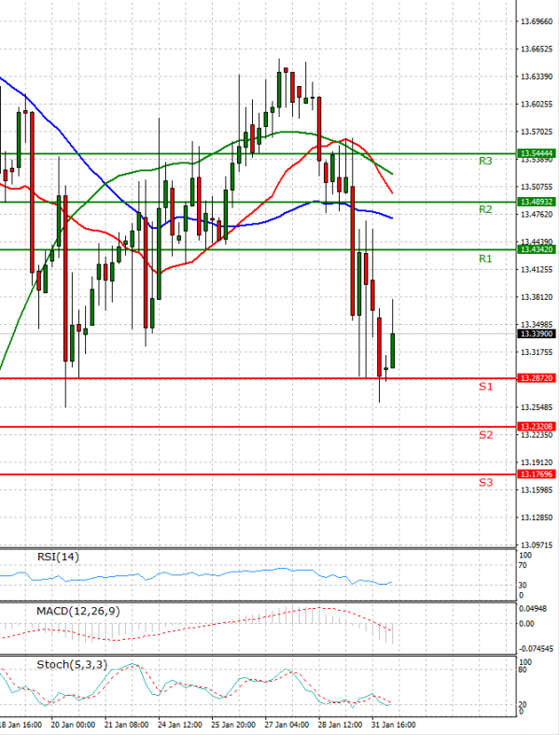Screen dimensions: 560x735
Task: Click the 13.66525 price scale value
Action: 537,49
